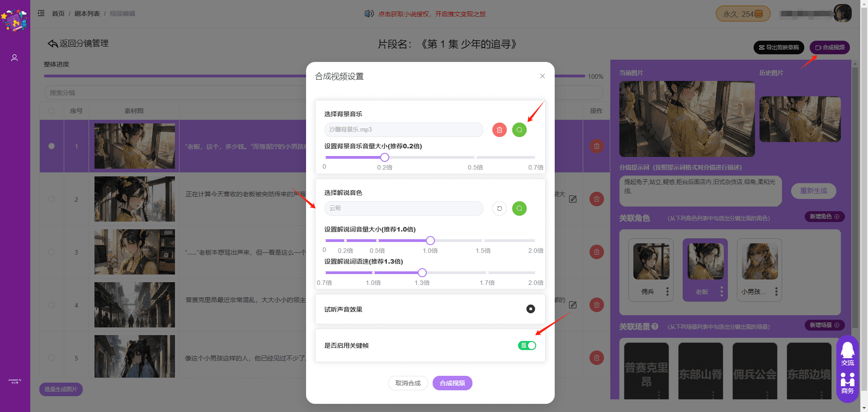Select the 佣兵 character card
This screenshot has height=412, width=868.
[651, 270]
